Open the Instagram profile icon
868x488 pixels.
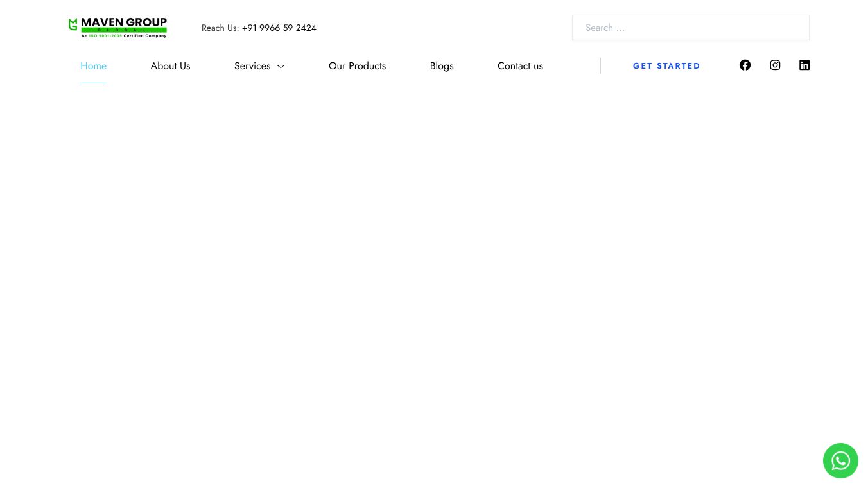[775, 65]
